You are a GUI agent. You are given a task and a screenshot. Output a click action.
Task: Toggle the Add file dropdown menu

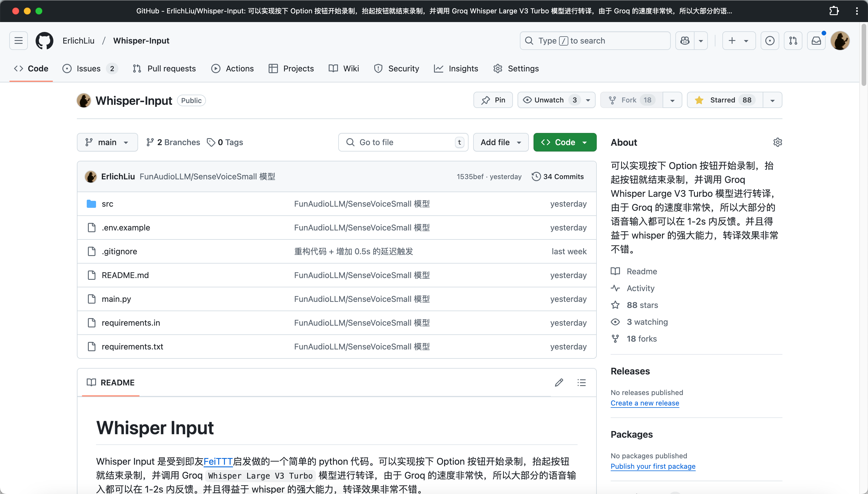point(501,142)
